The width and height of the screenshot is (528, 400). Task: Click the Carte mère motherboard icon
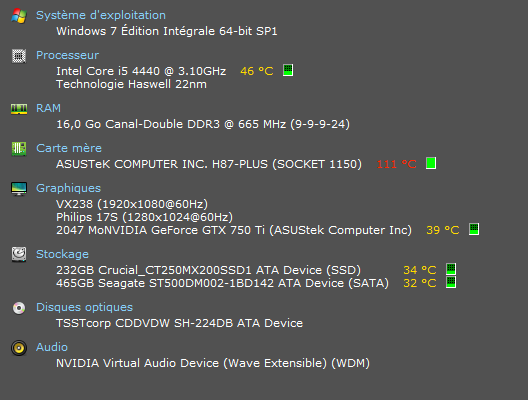(19, 148)
